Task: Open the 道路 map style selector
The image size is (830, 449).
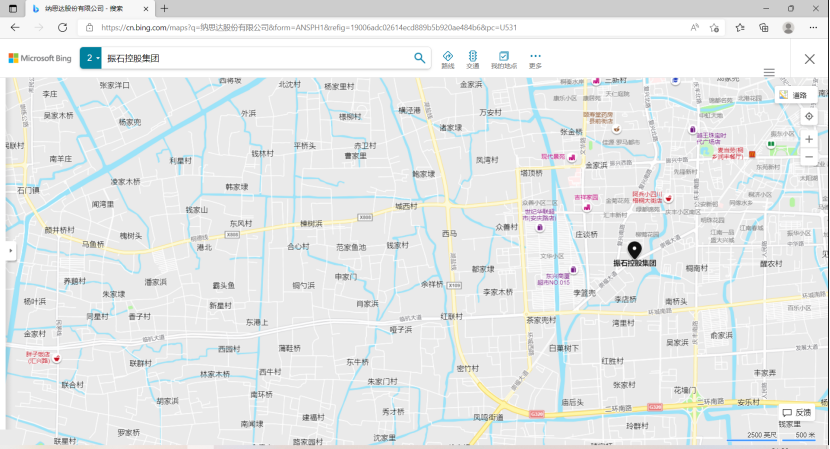Action: (794, 95)
